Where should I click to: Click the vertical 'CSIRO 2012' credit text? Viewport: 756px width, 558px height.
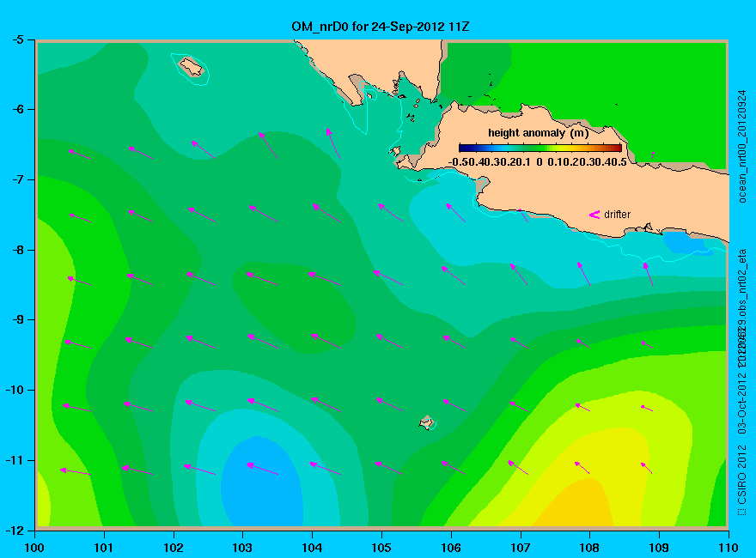(x=742, y=475)
